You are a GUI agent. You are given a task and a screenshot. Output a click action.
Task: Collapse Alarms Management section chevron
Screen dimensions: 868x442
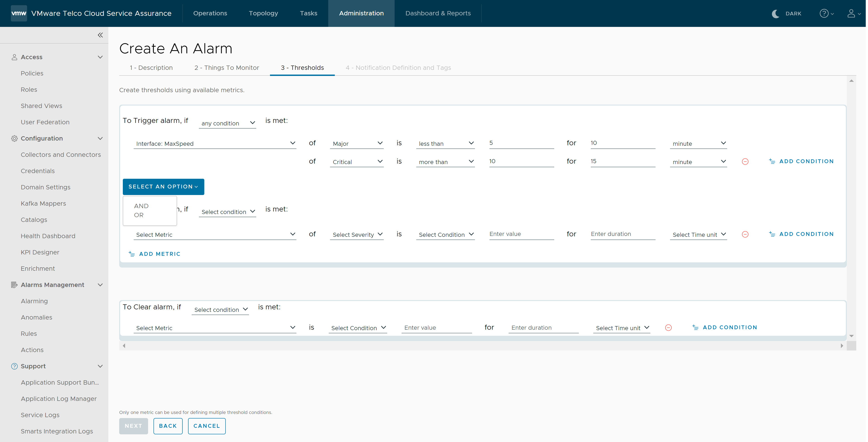100,285
